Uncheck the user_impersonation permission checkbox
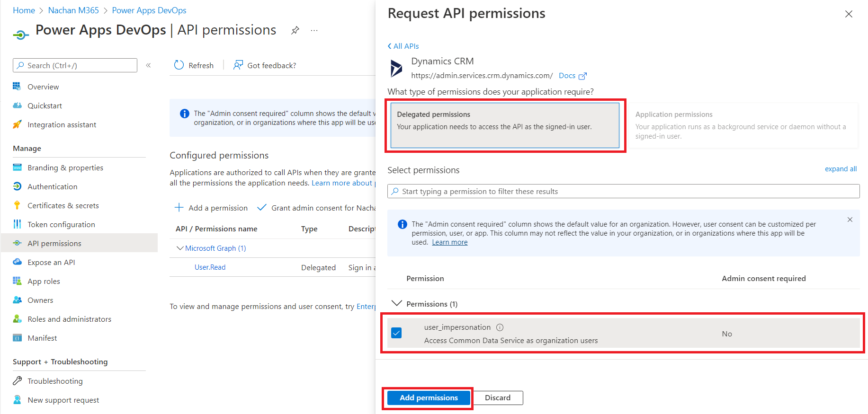The image size is (868, 414). pyautogui.click(x=396, y=333)
